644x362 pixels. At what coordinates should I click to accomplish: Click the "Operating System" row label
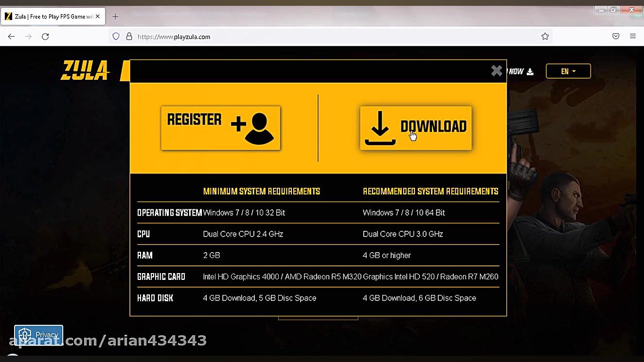[169, 213]
